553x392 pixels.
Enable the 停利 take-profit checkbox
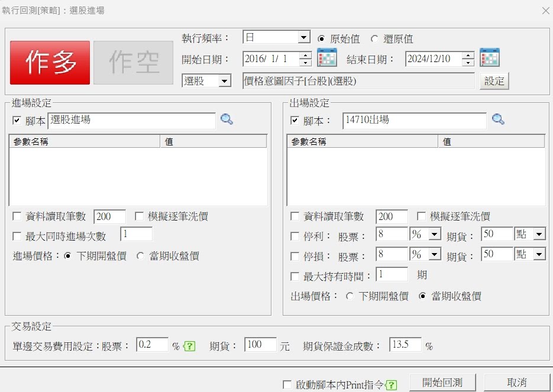[295, 237]
